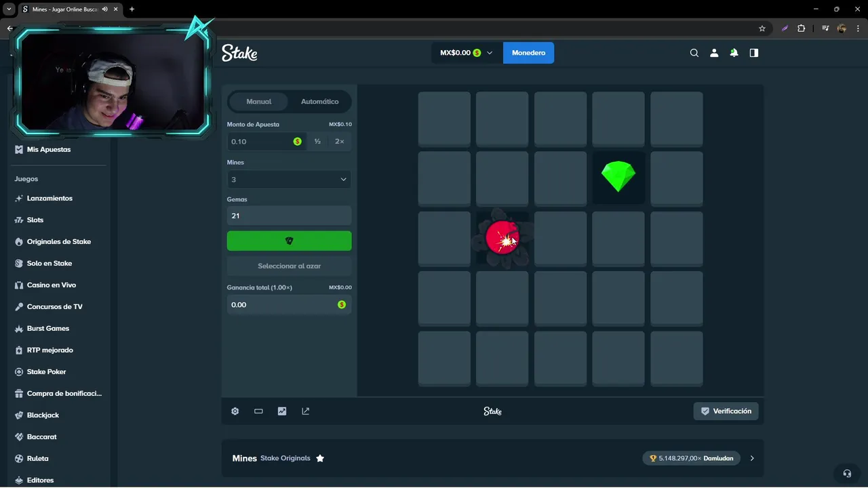Click the purple feather extension icon
This screenshot has height=488, width=868.
(x=785, y=28)
